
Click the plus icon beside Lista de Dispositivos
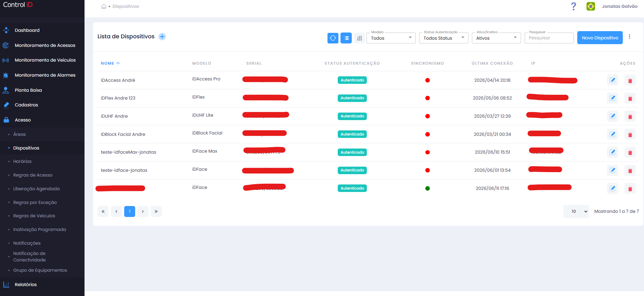point(162,37)
